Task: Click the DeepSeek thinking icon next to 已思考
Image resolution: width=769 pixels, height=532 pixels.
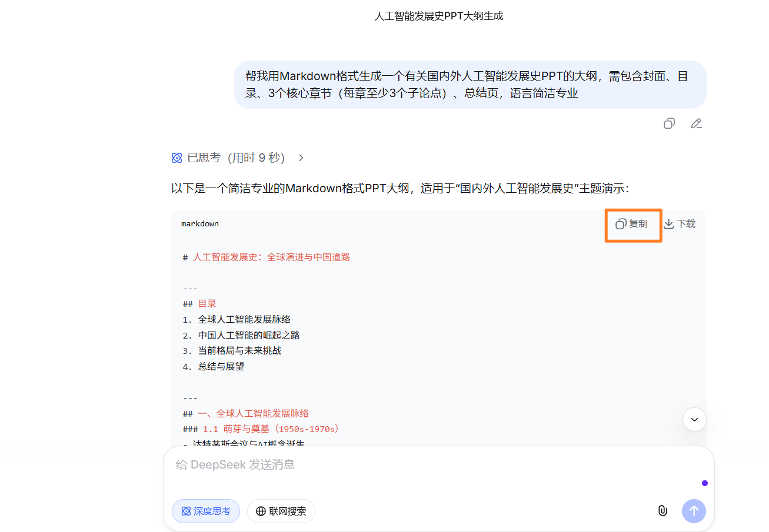Action: [x=177, y=158]
